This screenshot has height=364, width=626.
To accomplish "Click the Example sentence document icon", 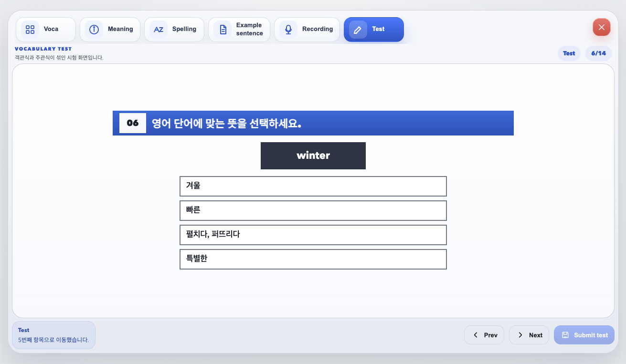I will pos(223,30).
